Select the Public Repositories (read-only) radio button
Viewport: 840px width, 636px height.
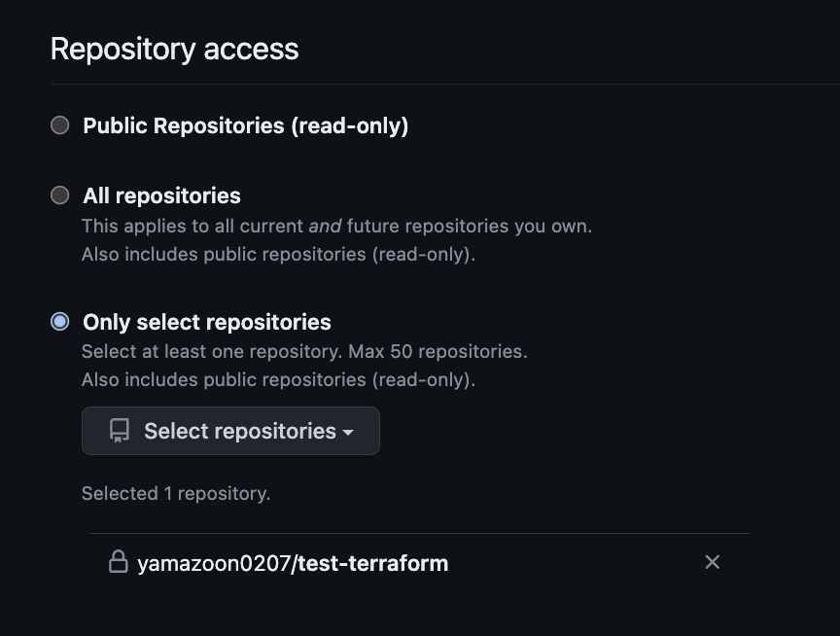point(60,125)
